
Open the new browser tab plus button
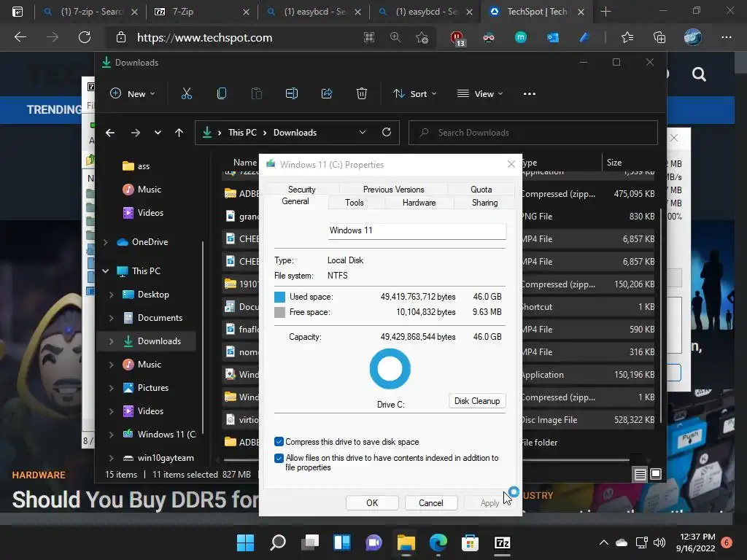tap(605, 12)
